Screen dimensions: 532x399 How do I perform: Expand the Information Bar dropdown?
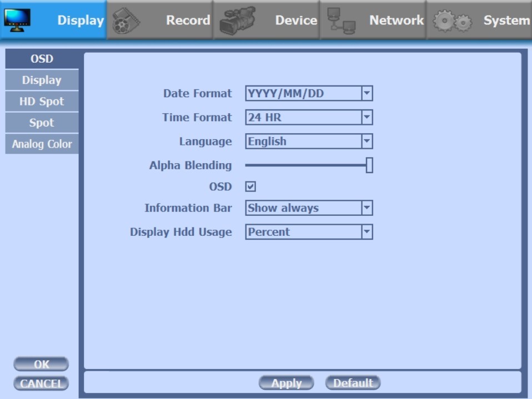pos(309,208)
